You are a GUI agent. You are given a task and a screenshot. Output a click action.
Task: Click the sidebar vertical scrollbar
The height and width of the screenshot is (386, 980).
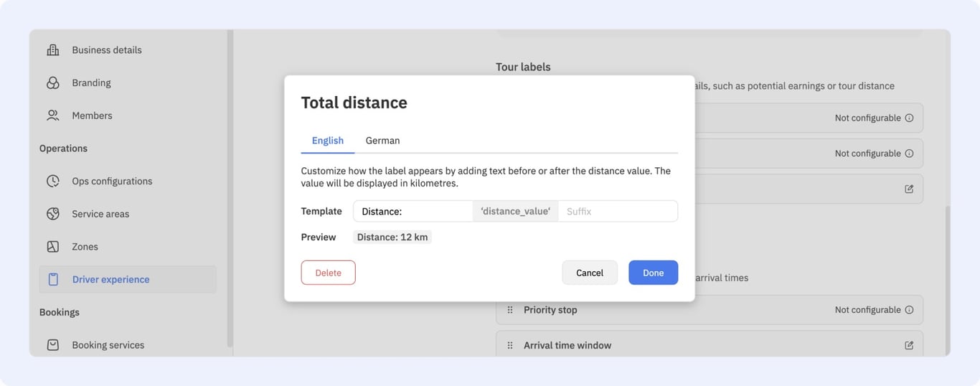point(230,188)
